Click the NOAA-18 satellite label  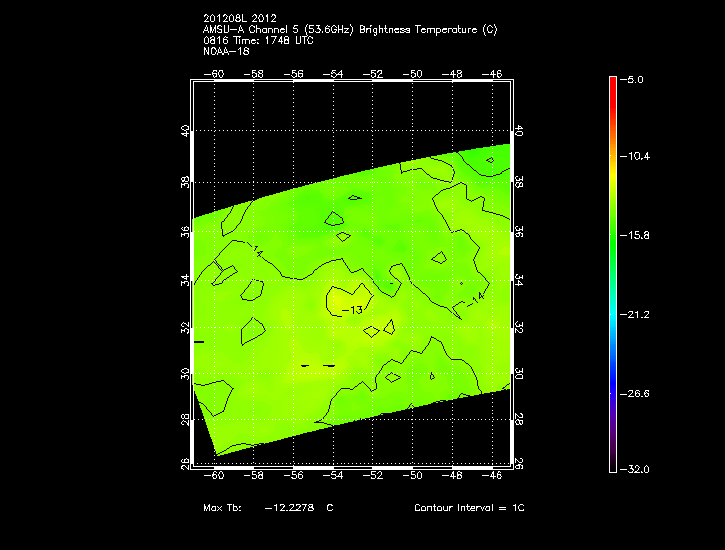pyautogui.click(x=225, y=52)
